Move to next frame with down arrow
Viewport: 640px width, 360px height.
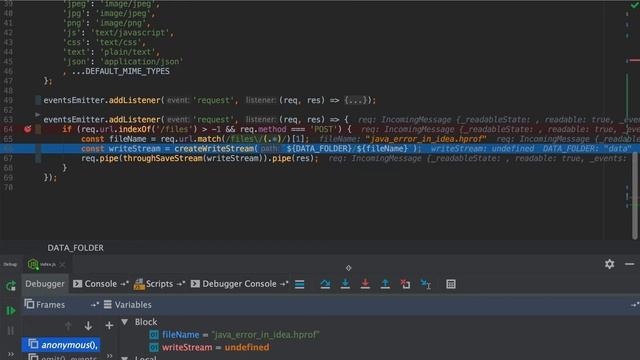88,326
